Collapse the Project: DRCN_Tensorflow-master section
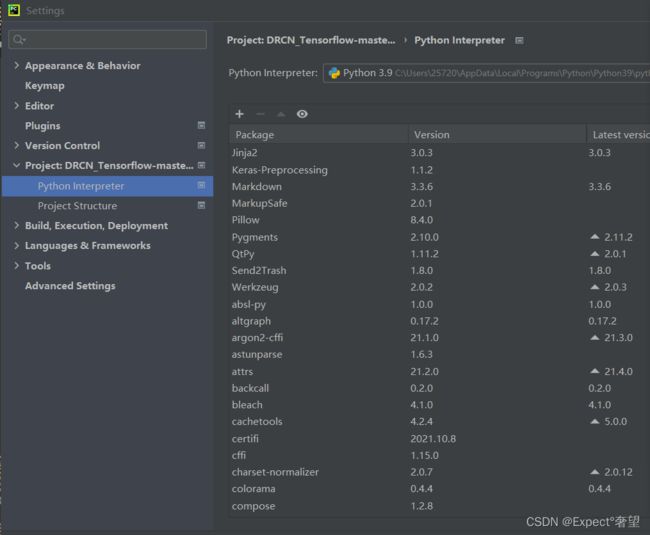The width and height of the screenshot is (650, 535). coord(16,165)
